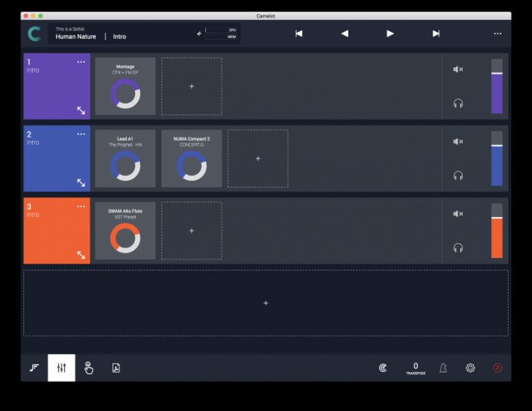Click the Human Nature song title
This screenshot has height=411, width=532.
pyautogui.click(x=76, y=37)
